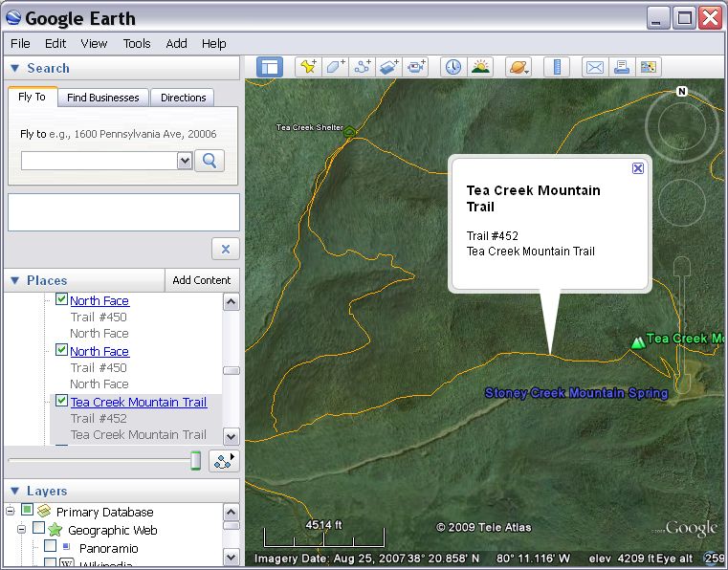This screenshot has height=570, width=728.
Task: Click the Layers list scroll-up arrow
Action: (232, 513)
